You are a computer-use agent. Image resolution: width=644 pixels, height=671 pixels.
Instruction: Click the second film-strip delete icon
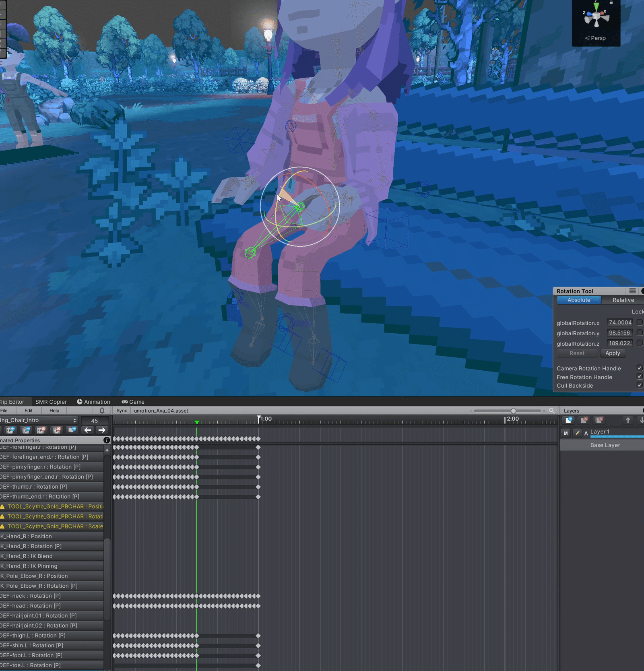coord(57,430)
